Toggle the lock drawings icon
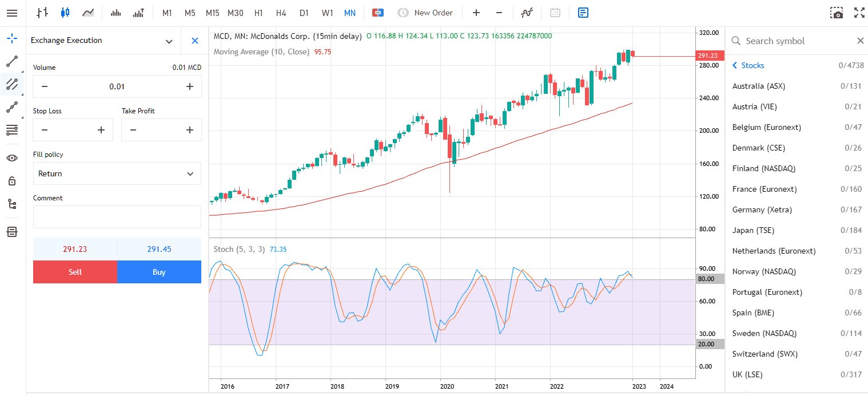The height and width of the screenshot is (395, 868). click(12, 181)
